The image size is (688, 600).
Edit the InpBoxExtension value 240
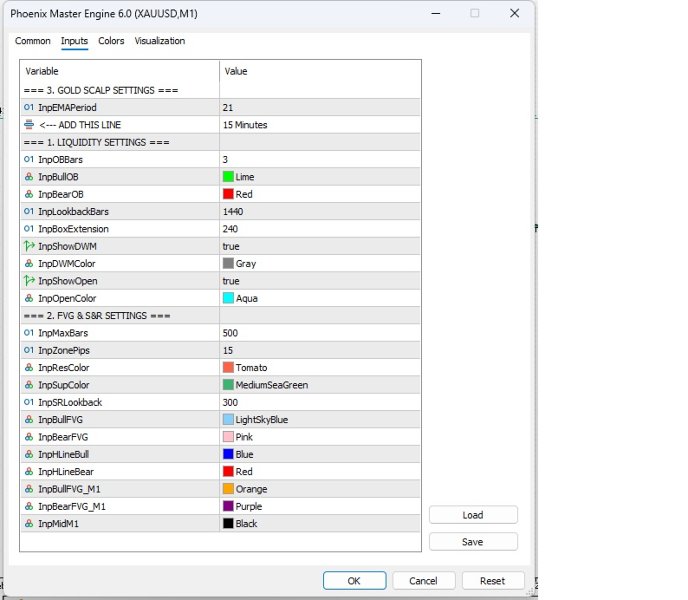point(230,229)
